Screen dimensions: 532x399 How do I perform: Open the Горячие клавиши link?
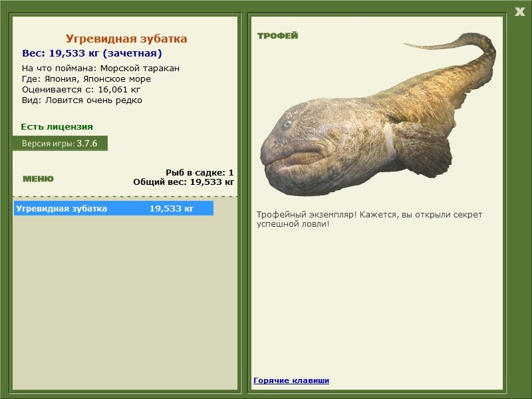click(291, 380)
